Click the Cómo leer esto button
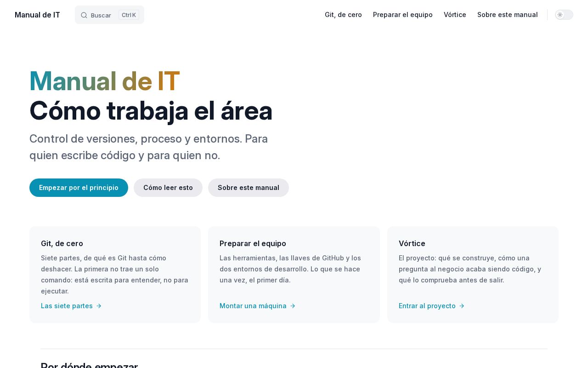This screenshot has width=588, height=368. pos(168,188)
